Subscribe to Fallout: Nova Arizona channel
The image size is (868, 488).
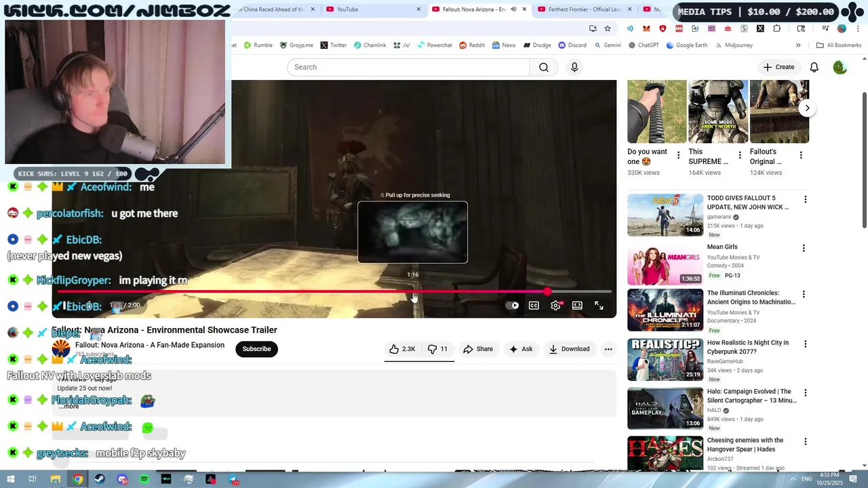256,349
